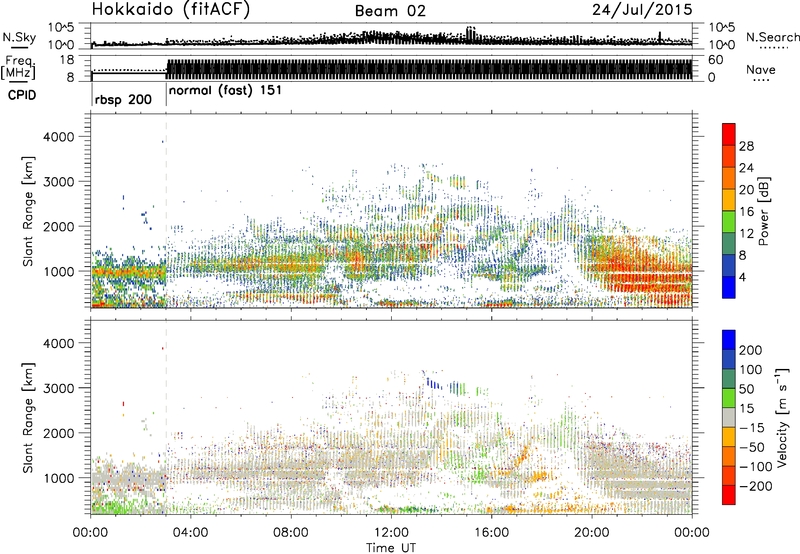
Task: Click 'Slant Range [km]' label of velocity panel
Action: pos(28,417)
